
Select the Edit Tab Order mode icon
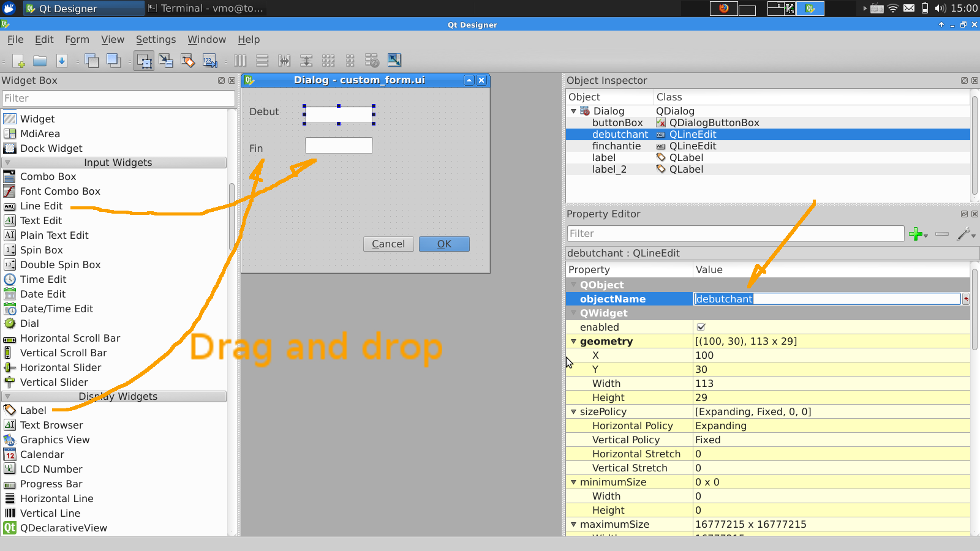210,61
